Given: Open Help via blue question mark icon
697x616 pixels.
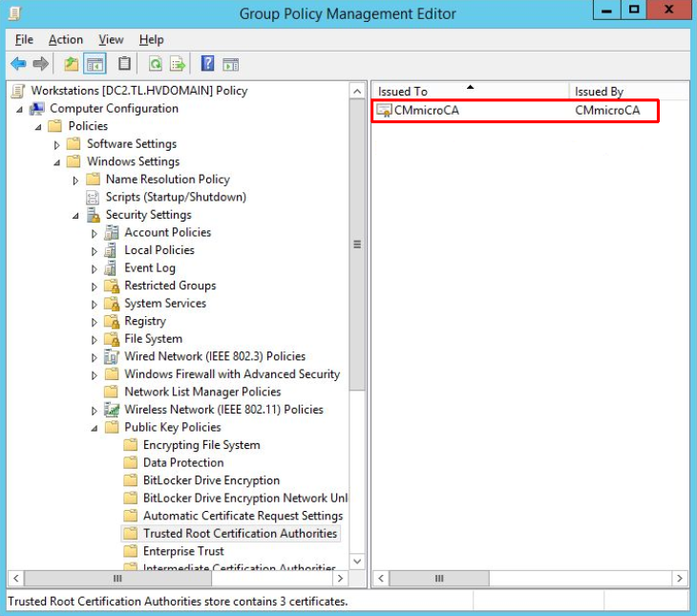Looking at the screenshot, I should tap(207, 64).
